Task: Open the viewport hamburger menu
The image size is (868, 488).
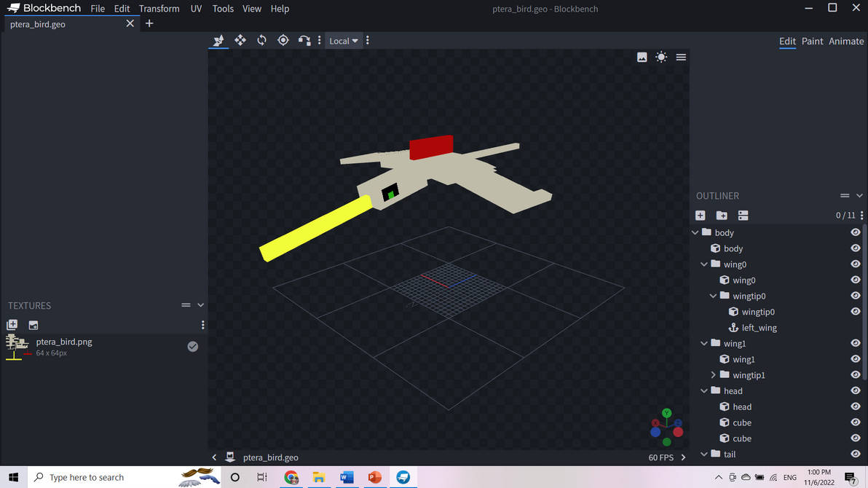Action: [x=681, y=57]
